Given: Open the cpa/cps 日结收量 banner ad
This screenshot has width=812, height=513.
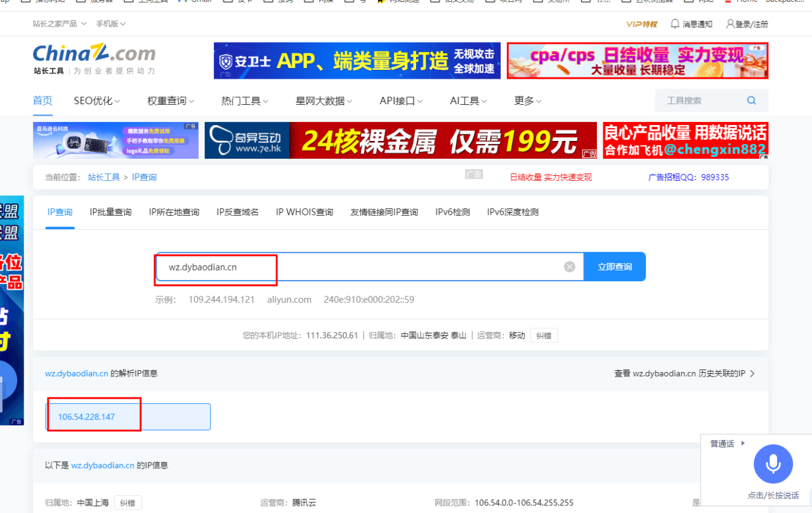Looking at the screenshot, I should point(638,61).
